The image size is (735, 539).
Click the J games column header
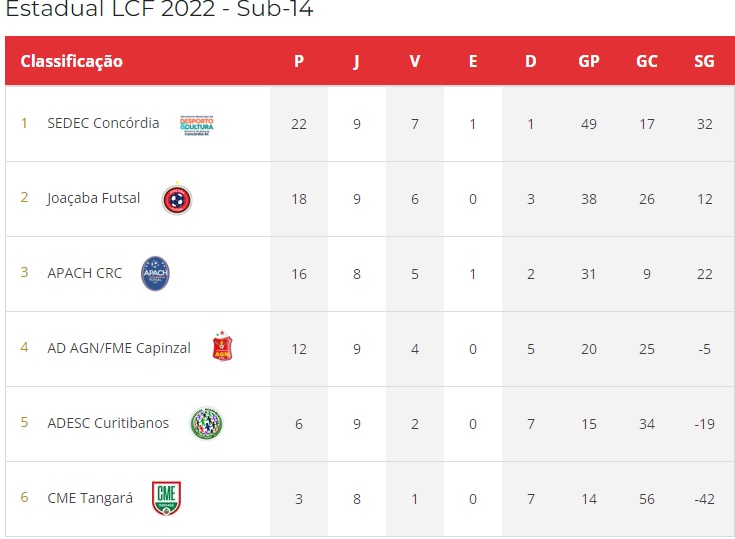click(x=357, y=61)
